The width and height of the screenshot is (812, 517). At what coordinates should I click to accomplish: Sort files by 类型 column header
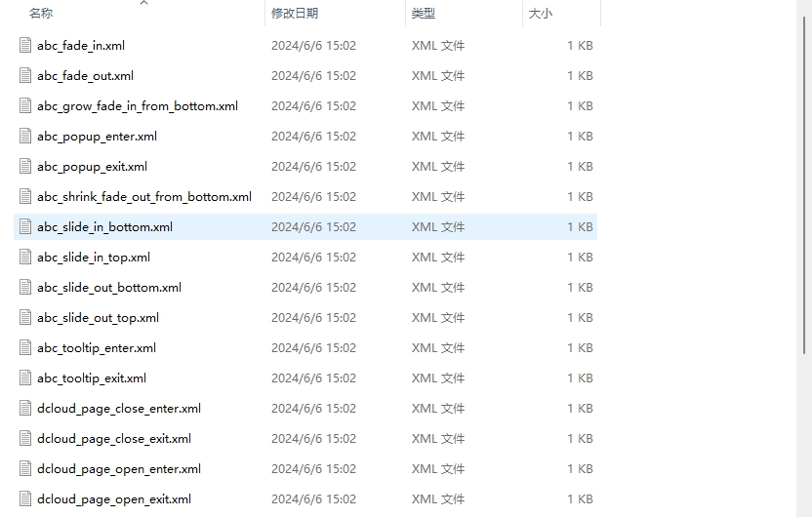(424, 14)
